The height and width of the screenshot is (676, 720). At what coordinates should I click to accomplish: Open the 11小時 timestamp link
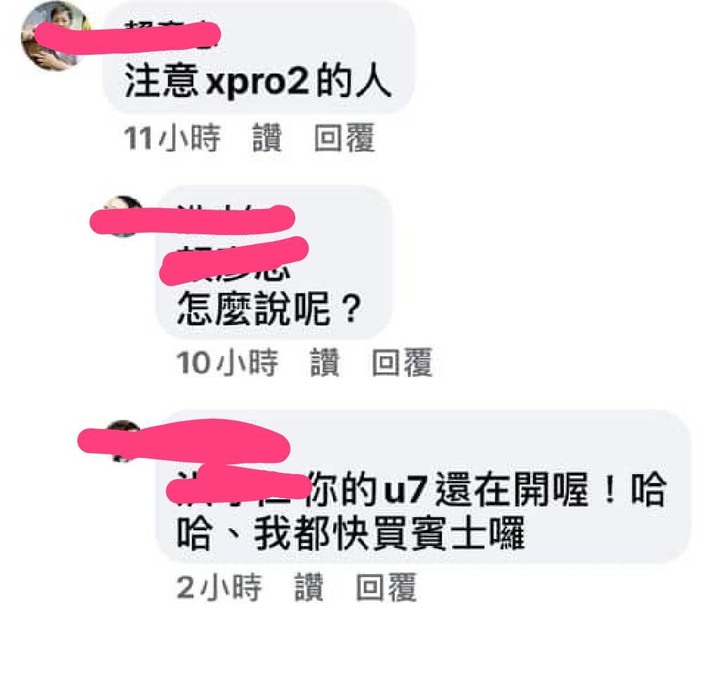[172, 138]
